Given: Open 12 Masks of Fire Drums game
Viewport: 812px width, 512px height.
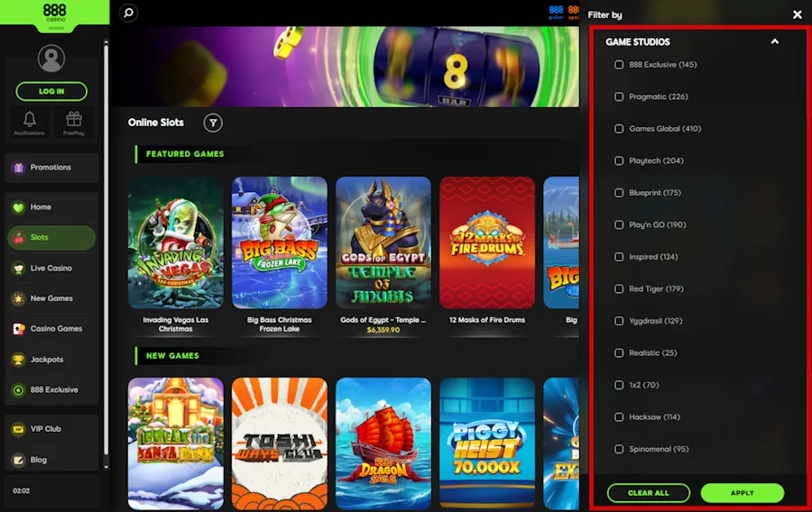Looking at the screenshot, I should pyautogui.click(x=487, y=242).
